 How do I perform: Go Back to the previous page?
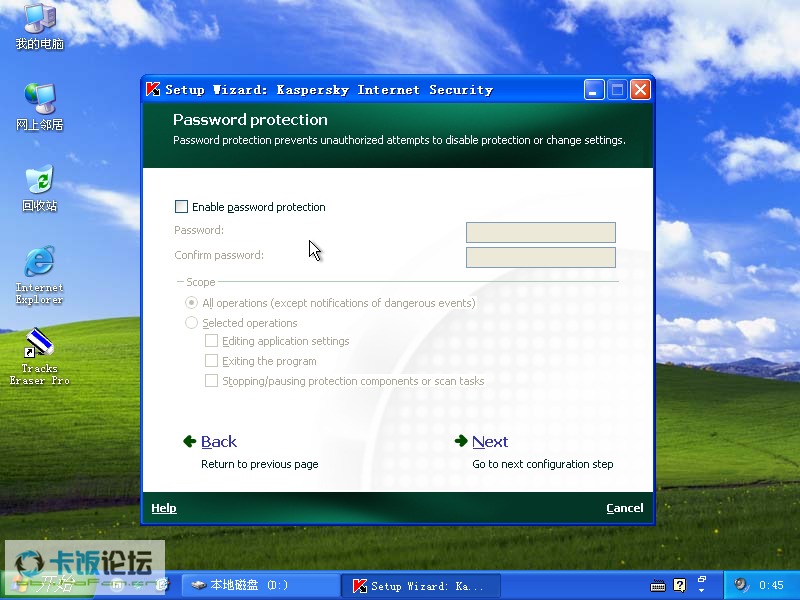[x=219, y=441]
